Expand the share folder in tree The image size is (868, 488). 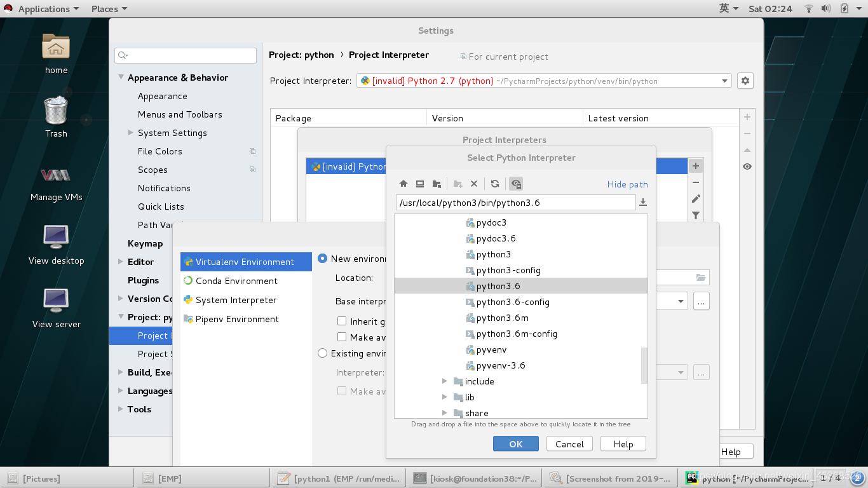point(445,413)
